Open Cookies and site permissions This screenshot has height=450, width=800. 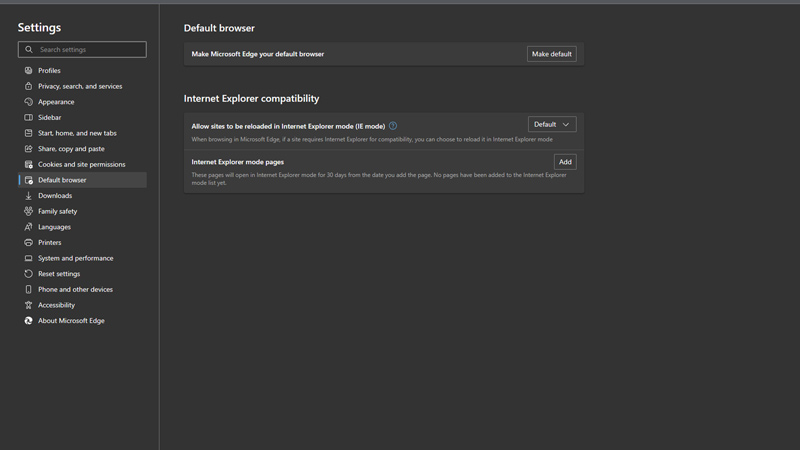(82, 164)
